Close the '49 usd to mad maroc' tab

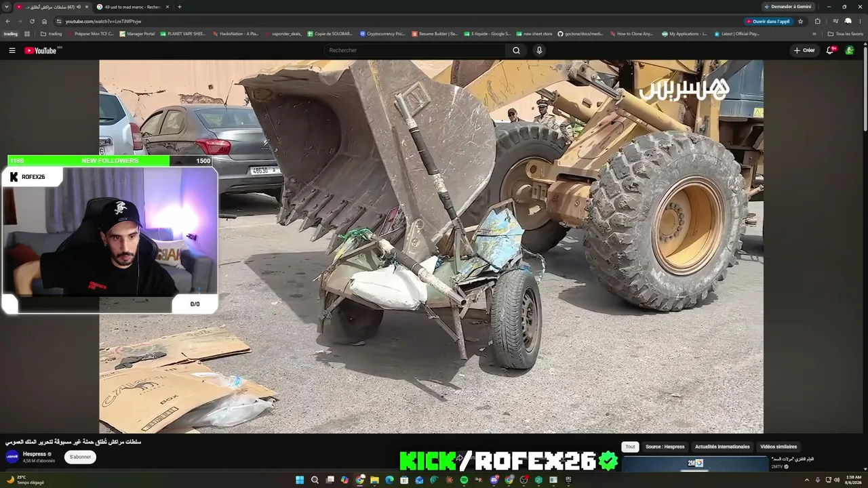[167, 7]
